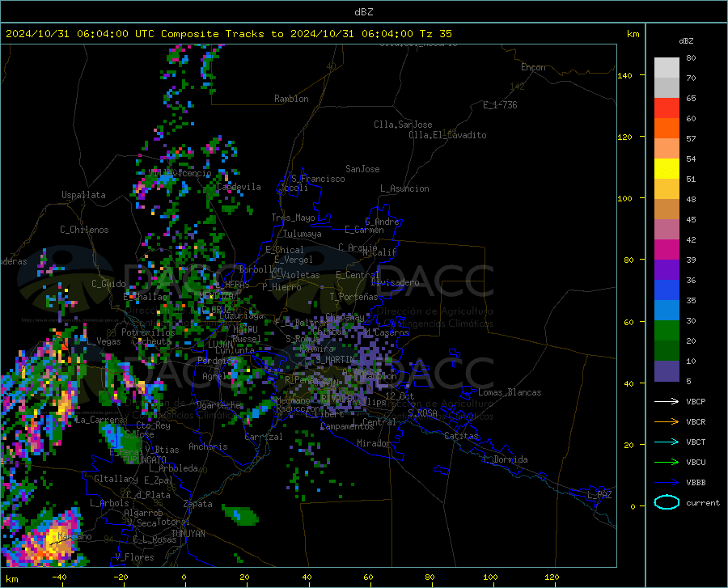Click the Zapata map label

coord(198,504)
